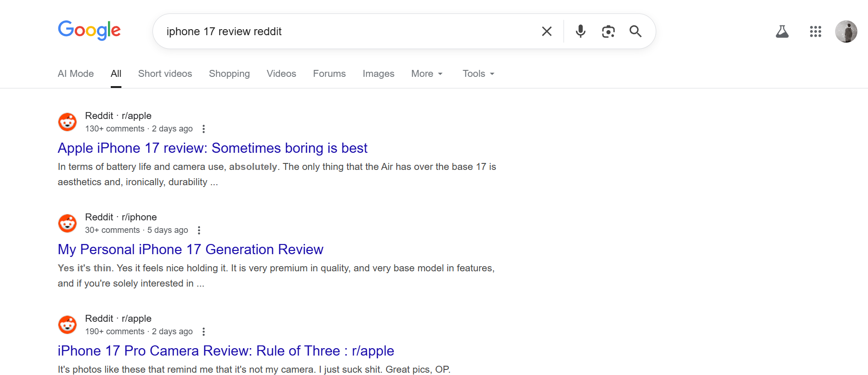Open Search Labs flask icon

tap(782, 31)
